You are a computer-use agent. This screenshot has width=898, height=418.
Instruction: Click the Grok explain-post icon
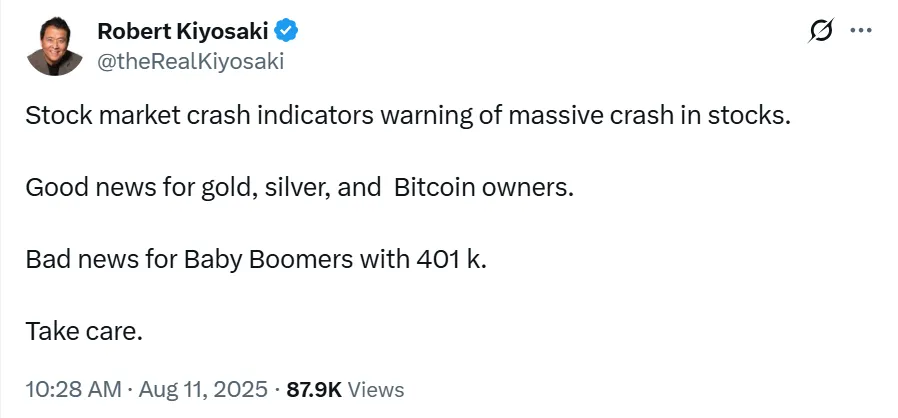click(820, 32)
